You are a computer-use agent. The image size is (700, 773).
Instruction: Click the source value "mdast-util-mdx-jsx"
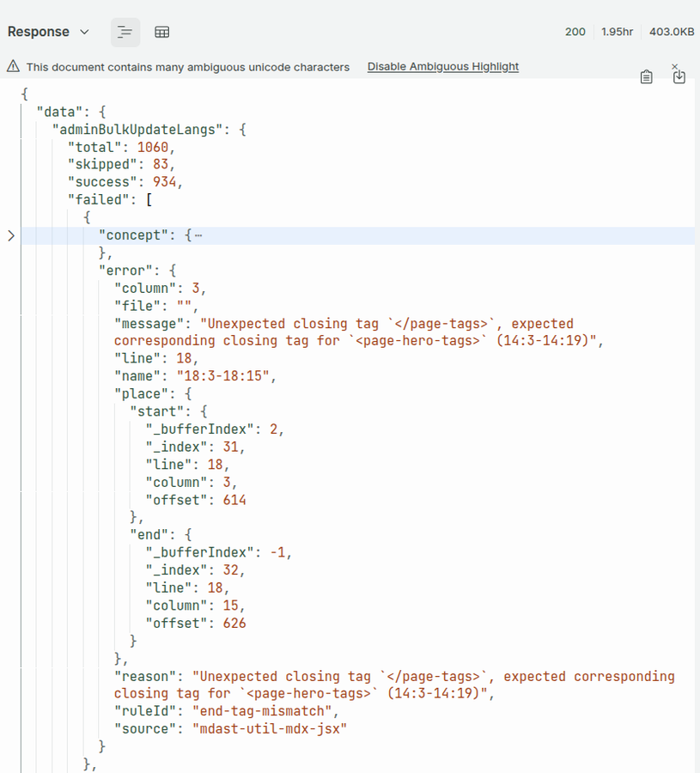coord(270,729)
